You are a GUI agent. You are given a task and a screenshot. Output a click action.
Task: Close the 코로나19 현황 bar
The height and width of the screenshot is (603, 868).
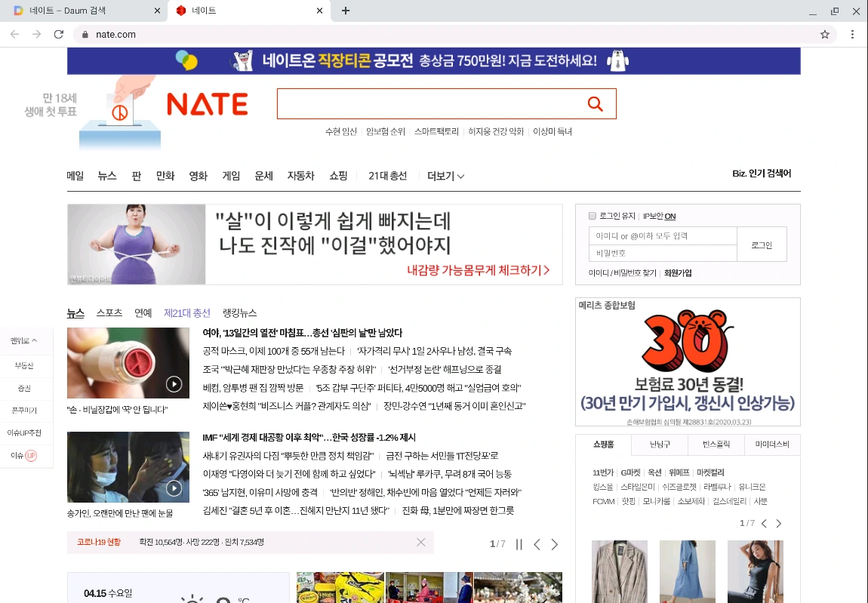pos(420,542)
